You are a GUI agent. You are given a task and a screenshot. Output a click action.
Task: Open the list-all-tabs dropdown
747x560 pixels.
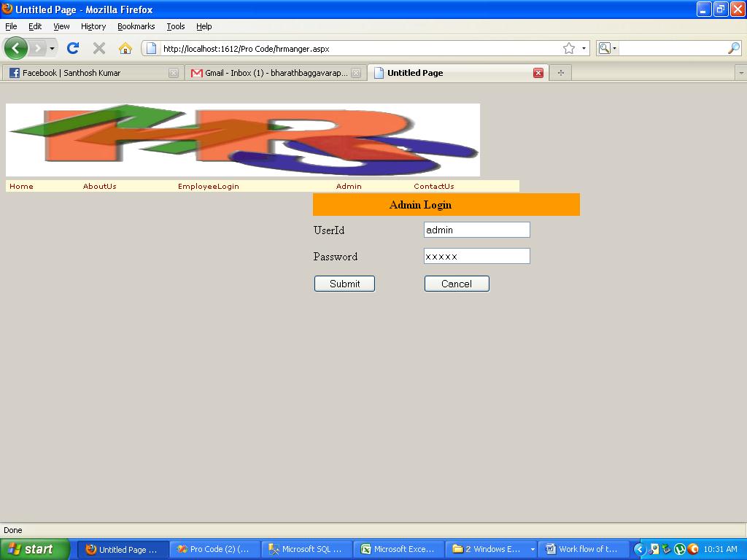[x=741, y=73]
